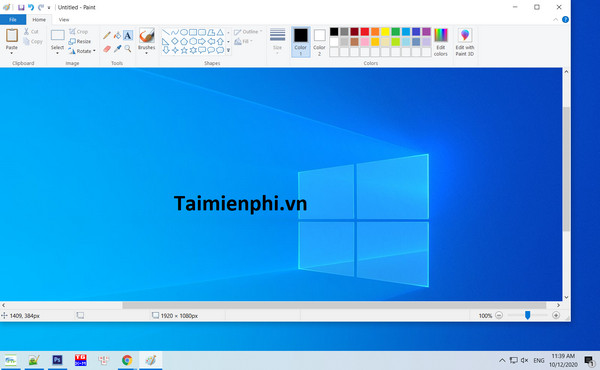600x370 pixels.
Task: Select the Magnifier tool
Action: coord(128,49)
